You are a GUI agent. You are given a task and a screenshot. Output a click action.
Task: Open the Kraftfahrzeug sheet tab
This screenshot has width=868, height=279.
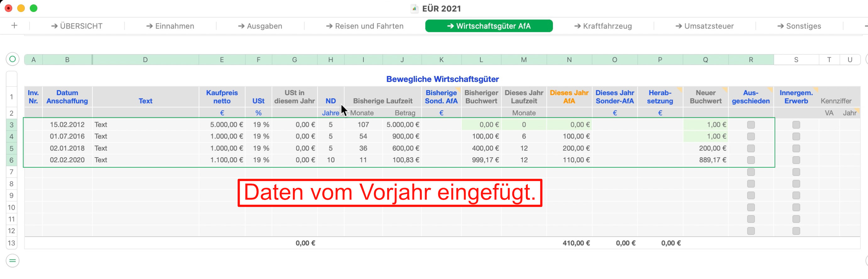point(603,26)
